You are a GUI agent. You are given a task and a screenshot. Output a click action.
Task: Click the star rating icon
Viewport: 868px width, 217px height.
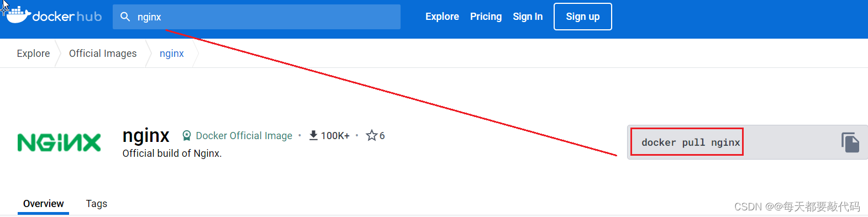click(x=372, y=135)
